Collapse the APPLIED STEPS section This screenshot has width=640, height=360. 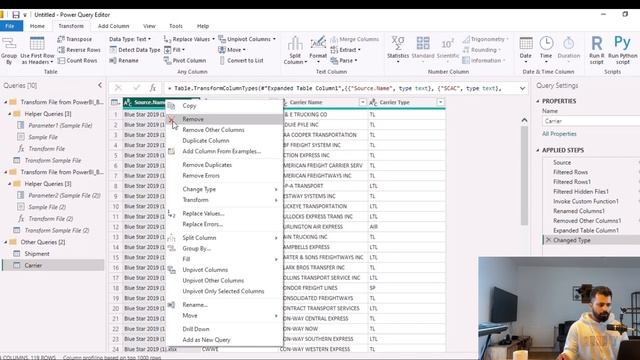tap(538, 150)
